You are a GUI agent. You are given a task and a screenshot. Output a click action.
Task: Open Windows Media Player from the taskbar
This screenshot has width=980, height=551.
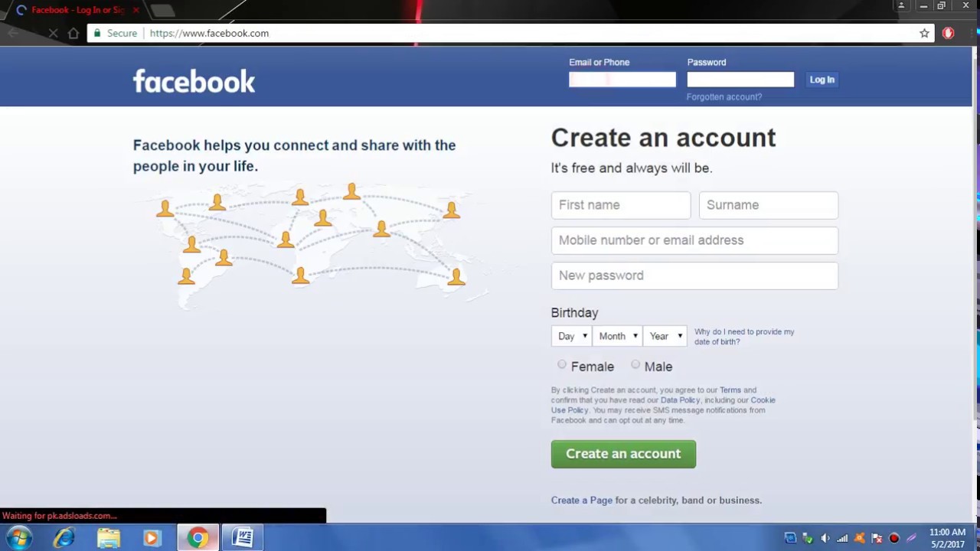click(x=152, y=538)
